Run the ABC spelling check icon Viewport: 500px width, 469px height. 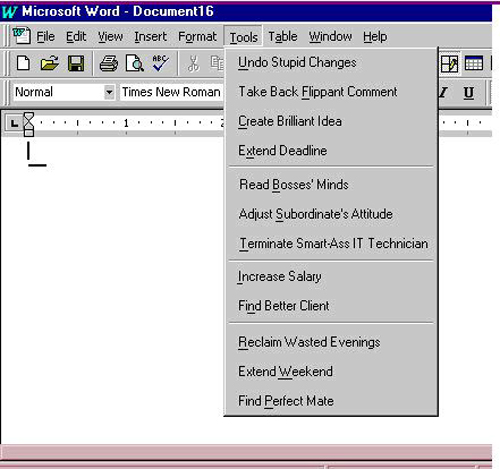point(160,63)
